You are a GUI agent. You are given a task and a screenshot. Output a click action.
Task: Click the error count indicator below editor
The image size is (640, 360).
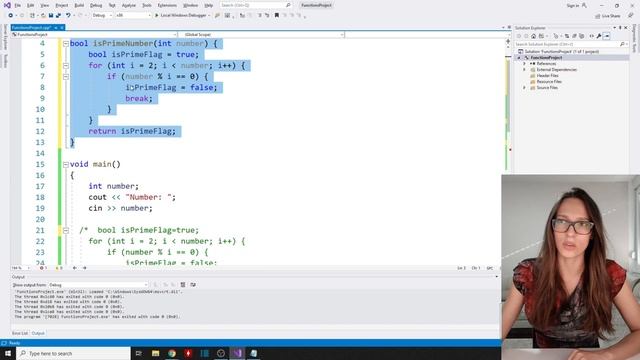(x=43, y=268)
